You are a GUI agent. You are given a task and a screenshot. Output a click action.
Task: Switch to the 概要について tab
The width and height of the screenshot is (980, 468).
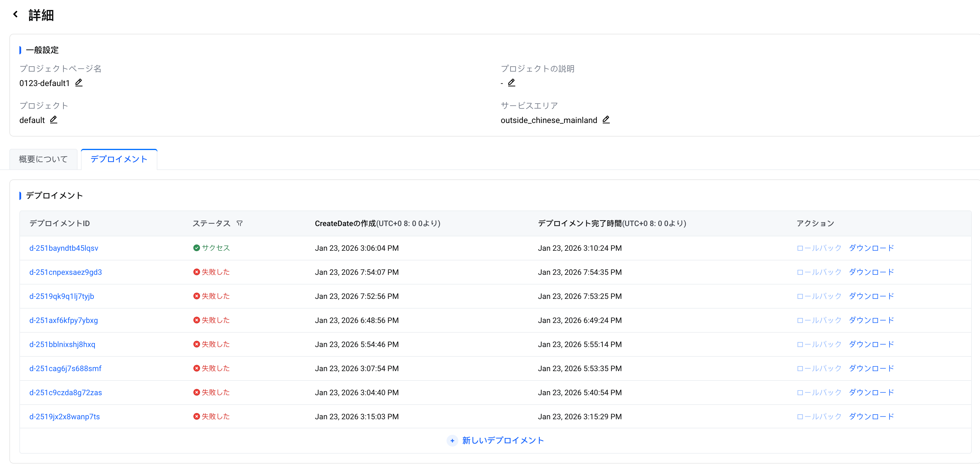click(x=43, y=159)
